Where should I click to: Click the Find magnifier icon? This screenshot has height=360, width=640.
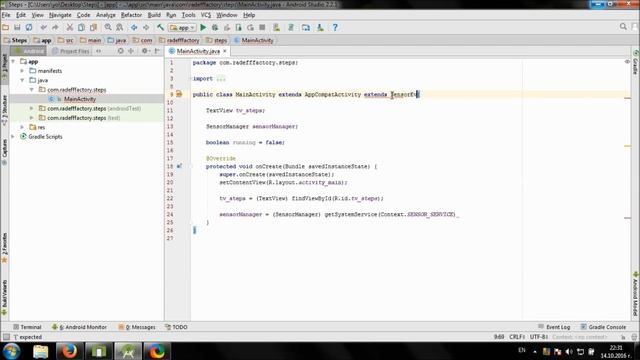[108, 27]
